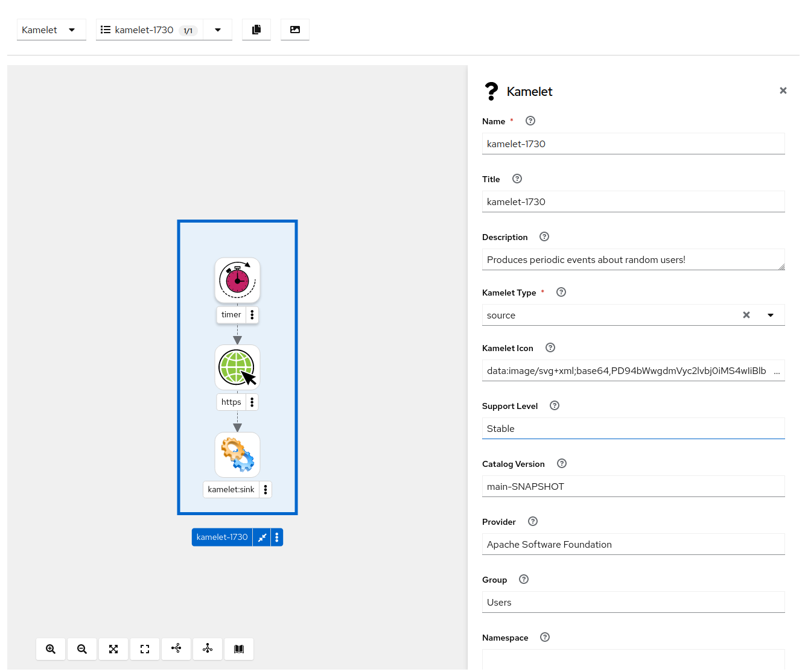Image resolution: width=805 pixels, height=672 pixels.
Task: Click the duplicate flow icon in top toolbar
Action: pos(256,29)
